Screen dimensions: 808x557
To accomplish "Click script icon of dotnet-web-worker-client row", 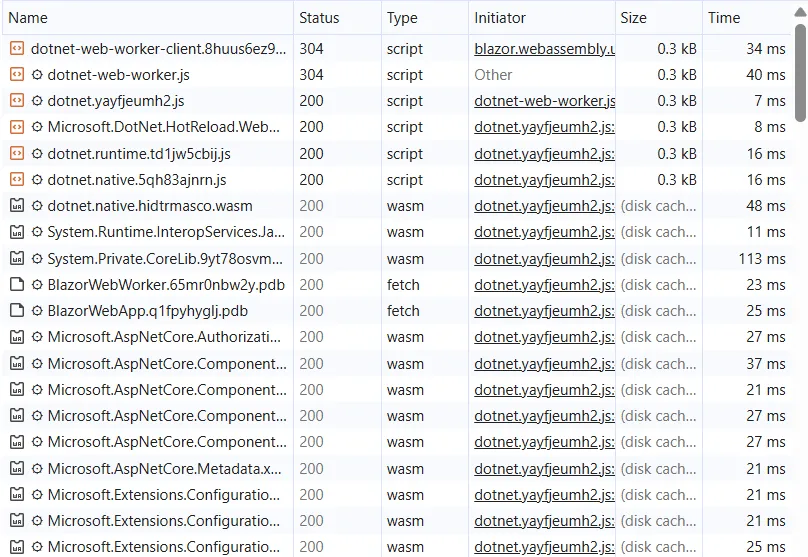I will [x=17, y=48].
